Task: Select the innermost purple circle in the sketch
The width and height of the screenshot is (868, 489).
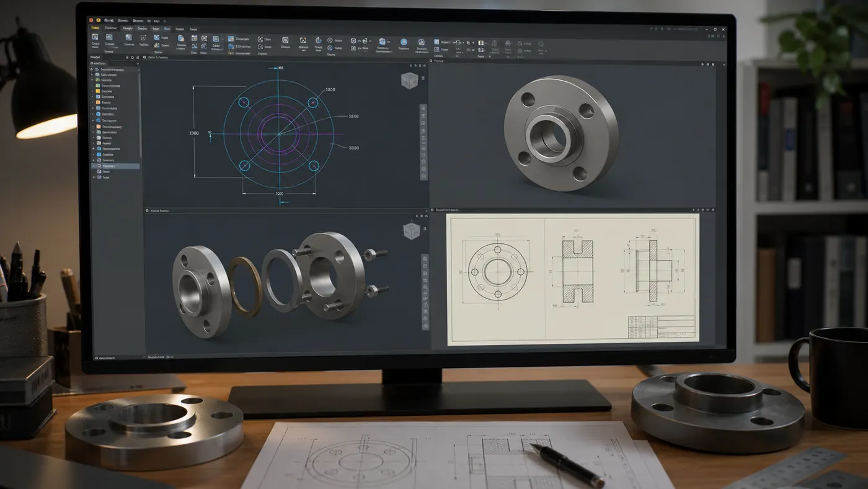Action: click(x=279, y=133)
